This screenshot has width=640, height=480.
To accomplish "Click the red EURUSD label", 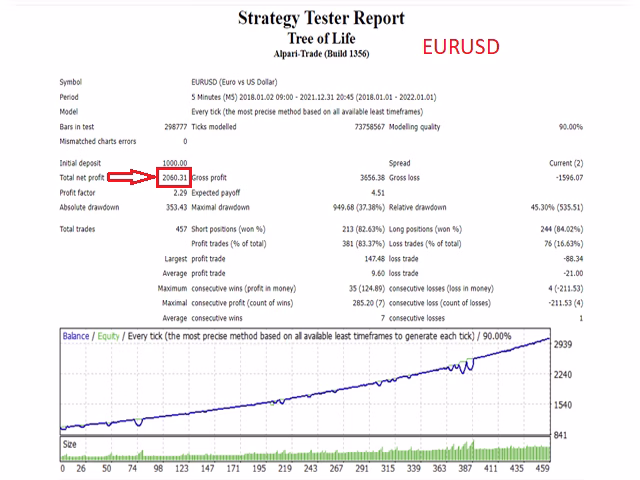I will tap(461, 47).
